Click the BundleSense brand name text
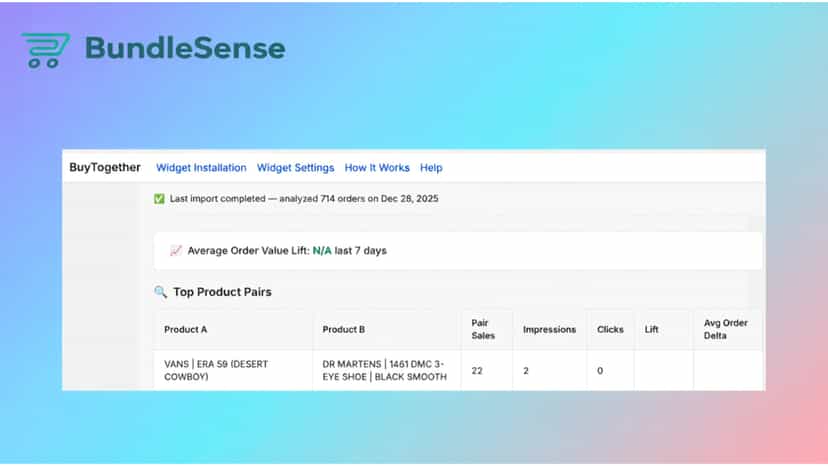Image resolution: width=828 pixels, height=466 pixels. [185, 48]
